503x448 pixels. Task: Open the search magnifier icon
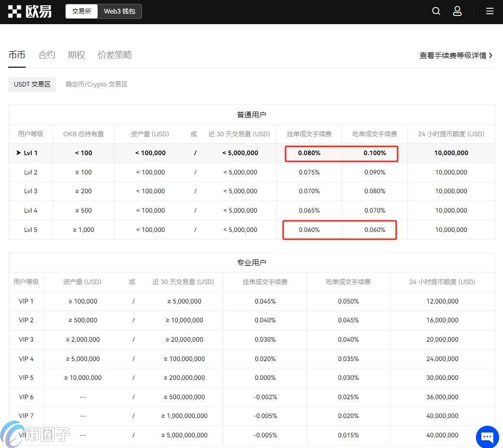[x=436, y=11]
